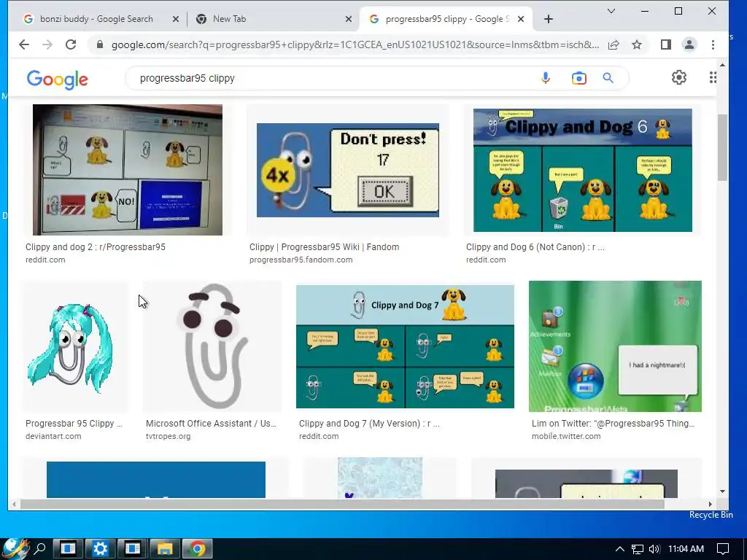Screen dimensions: 747x560
Task: Open the tab search dropdown chevron
Action: (x=611, y=11)
